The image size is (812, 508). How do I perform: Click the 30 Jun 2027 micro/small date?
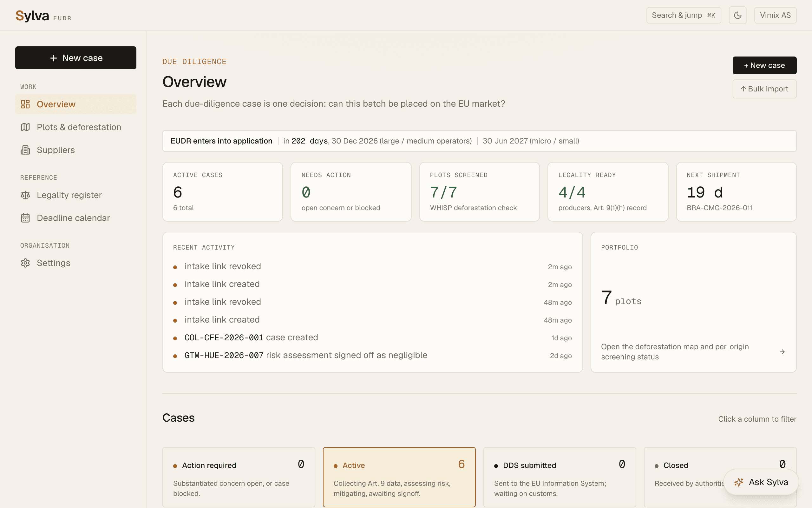tap(531, 141)
